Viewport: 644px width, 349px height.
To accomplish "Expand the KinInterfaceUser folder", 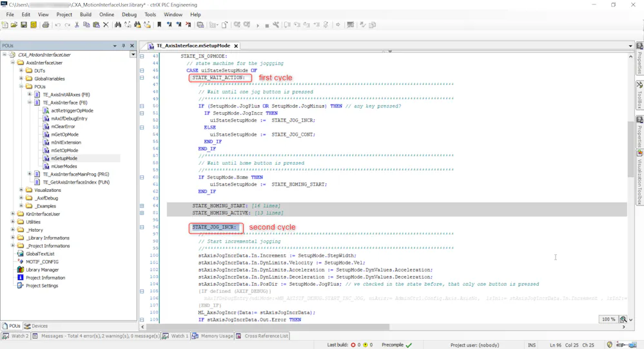I will pos(13,214).
